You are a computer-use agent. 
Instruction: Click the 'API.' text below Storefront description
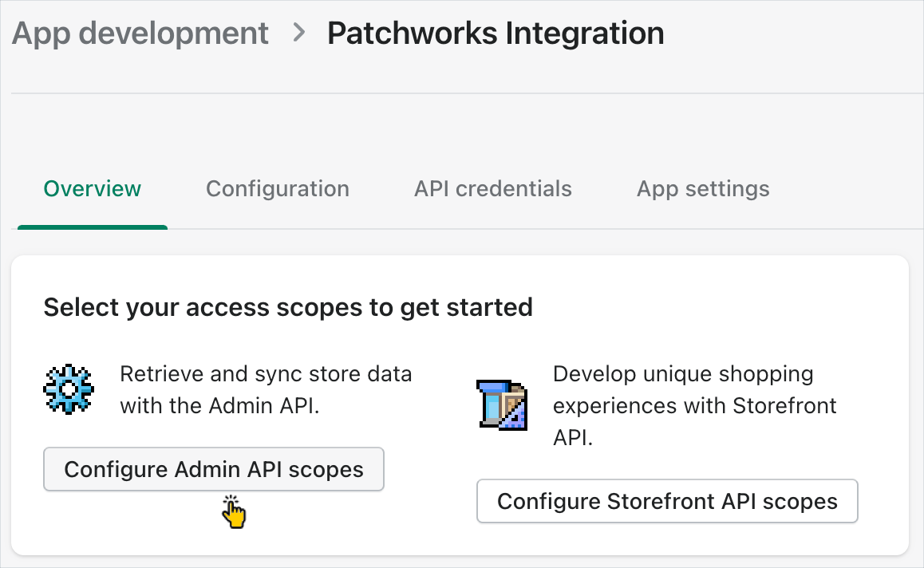(x=573, y=438)
